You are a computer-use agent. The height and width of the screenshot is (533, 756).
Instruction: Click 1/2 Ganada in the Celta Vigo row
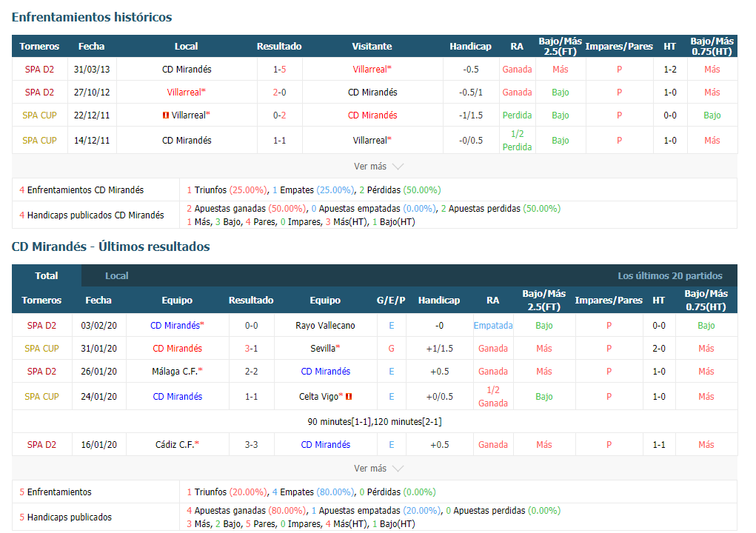coord(492,397)
